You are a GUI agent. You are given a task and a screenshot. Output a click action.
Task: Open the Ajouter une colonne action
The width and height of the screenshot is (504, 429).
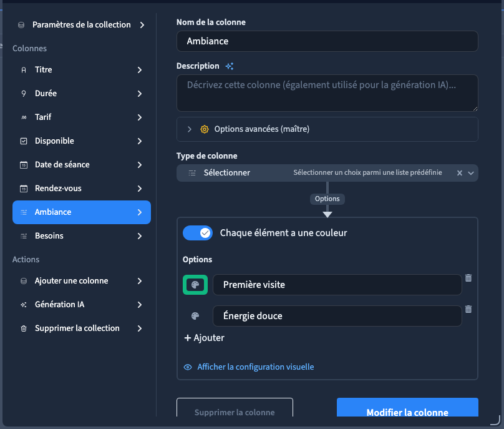coord(82,281)
